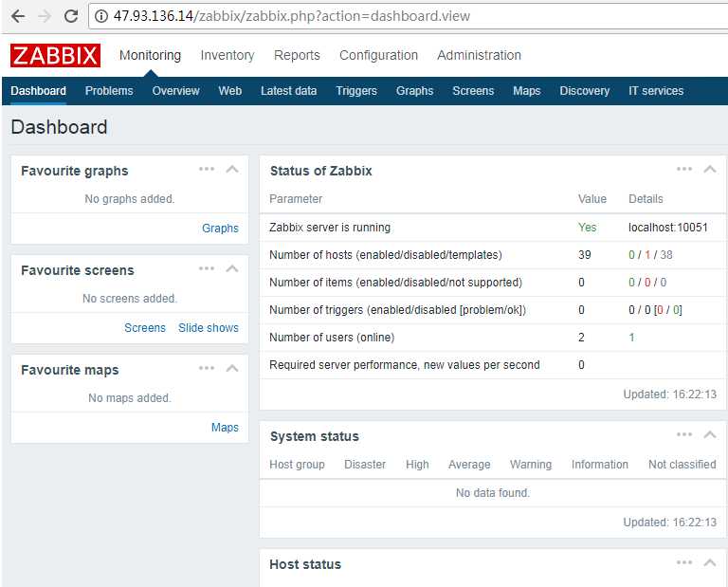Open the Administration menu
This screenshot has width=728, height=587.
pos(479,55)
